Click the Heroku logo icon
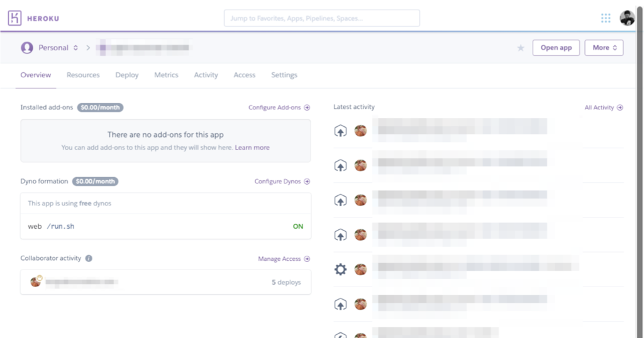The image size is (644, 338). tap(15, 18)
